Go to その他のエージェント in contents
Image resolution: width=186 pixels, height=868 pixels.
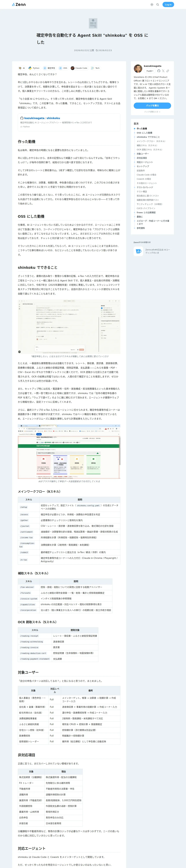(x=147, y=183)
